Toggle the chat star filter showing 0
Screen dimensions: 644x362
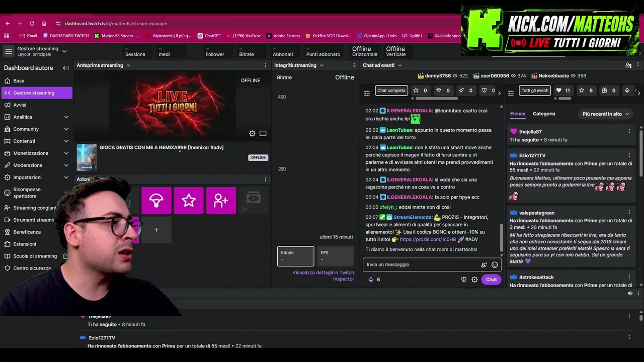pos(420,90)
